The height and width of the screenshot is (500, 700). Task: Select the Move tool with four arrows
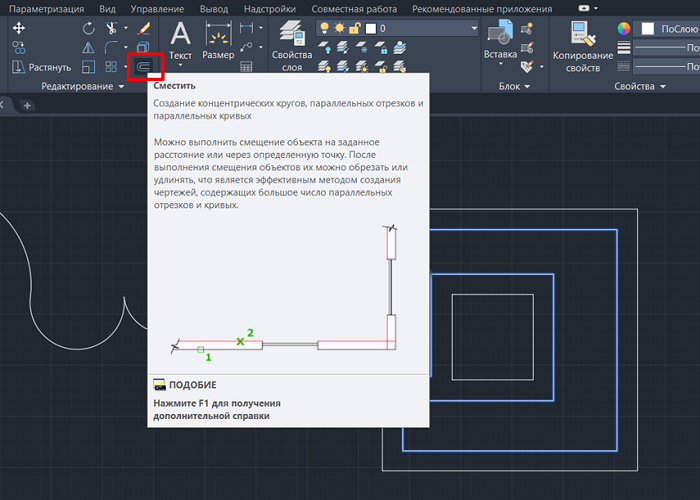(x=19, y=28)
